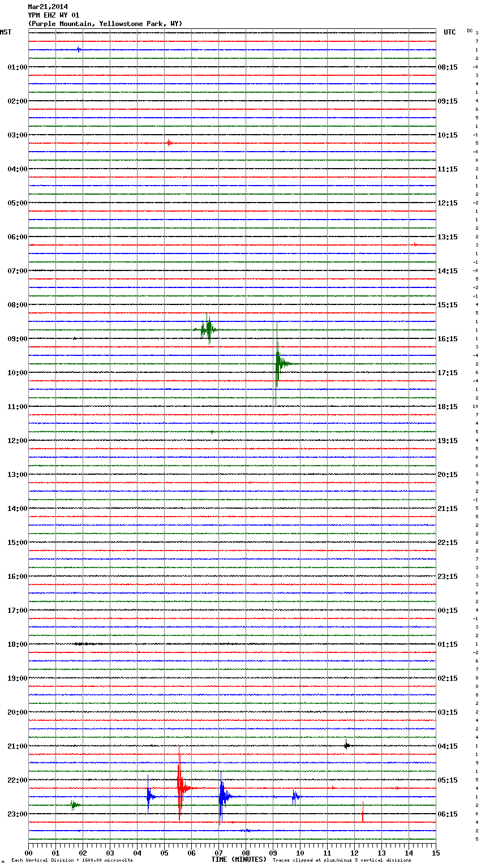This screenshot has height=868, width=481.
Task: Select the 10:00 MST time label
Action: [x=18, y=373]
